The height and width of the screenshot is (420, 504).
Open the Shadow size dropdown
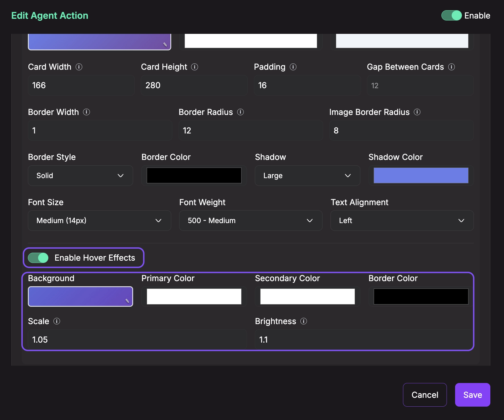tap(307, 176)
